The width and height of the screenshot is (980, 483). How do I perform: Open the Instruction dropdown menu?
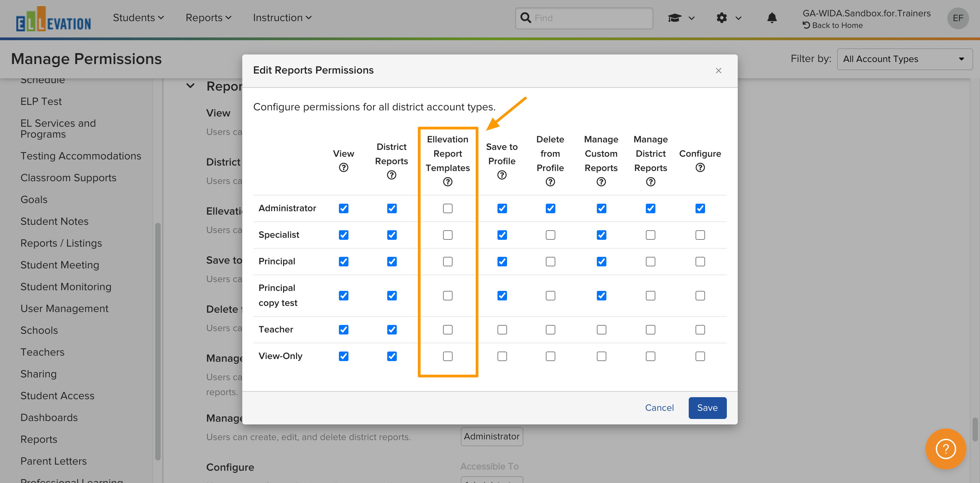[x=282, y=18]
